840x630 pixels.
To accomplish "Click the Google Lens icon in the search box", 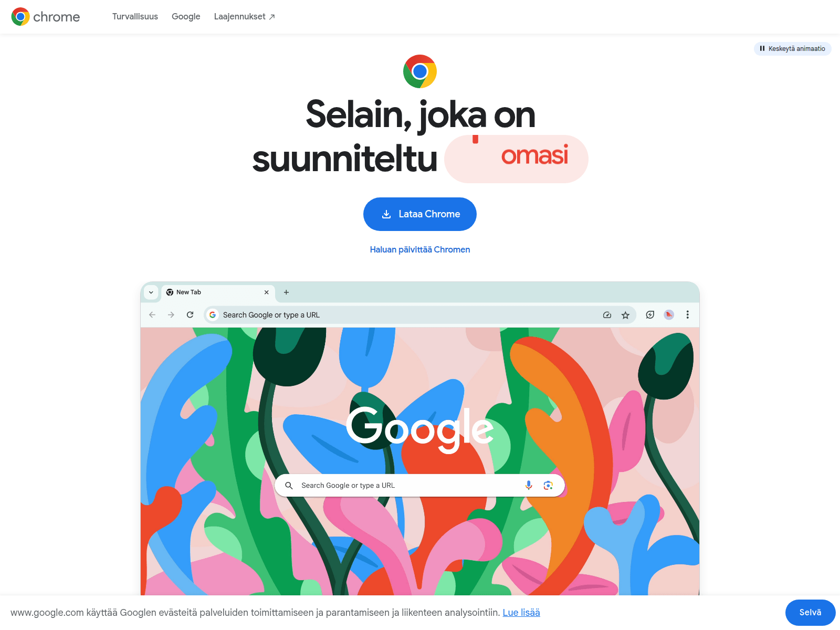I will coord(548,485).
